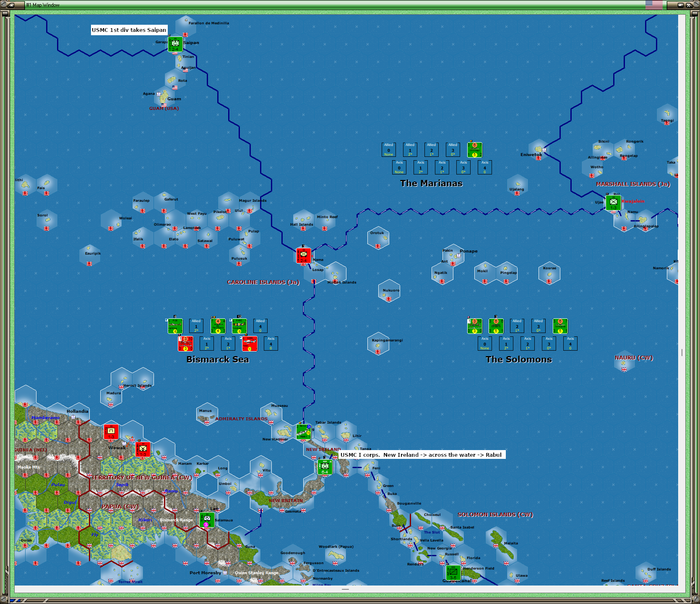This screenshot has height=604, width=700.
Task: Select the green unit at Lae
Action: point(207,520)
